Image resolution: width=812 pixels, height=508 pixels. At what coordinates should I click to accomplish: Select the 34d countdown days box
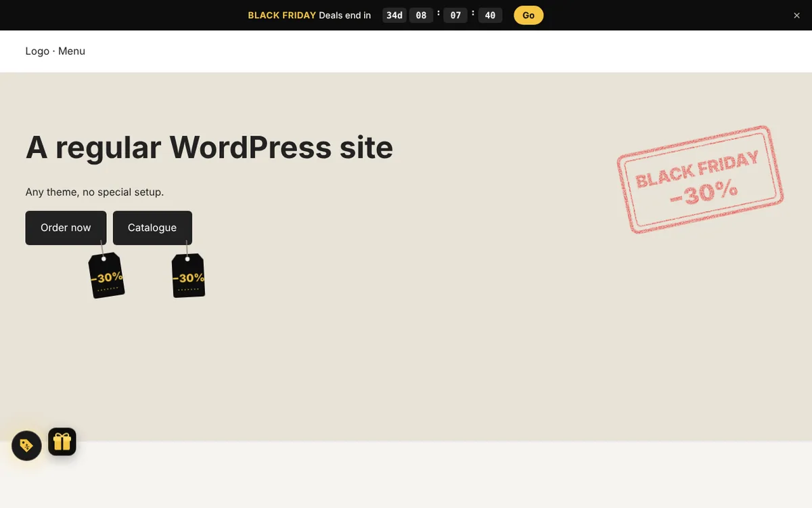coord(394,15)
